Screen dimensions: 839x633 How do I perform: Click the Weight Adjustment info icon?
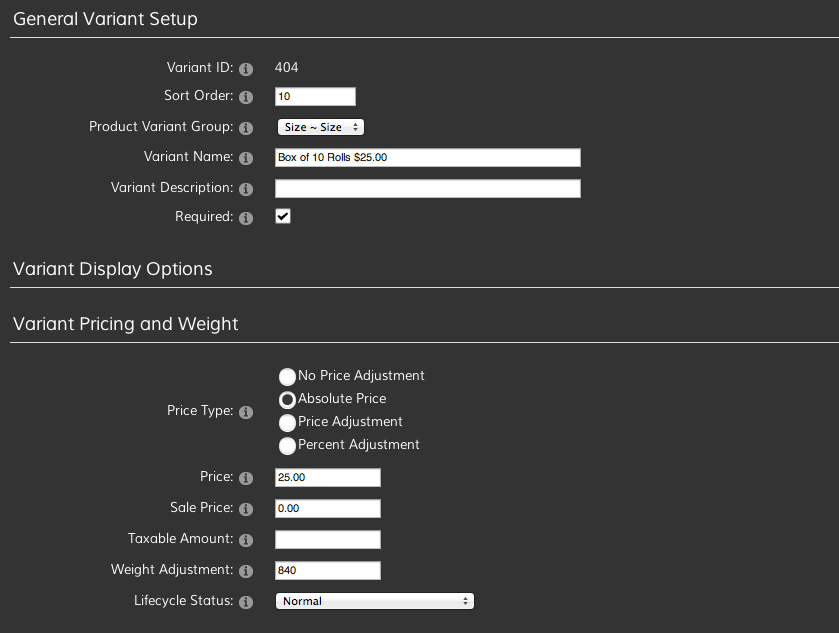tap(246, 571)
